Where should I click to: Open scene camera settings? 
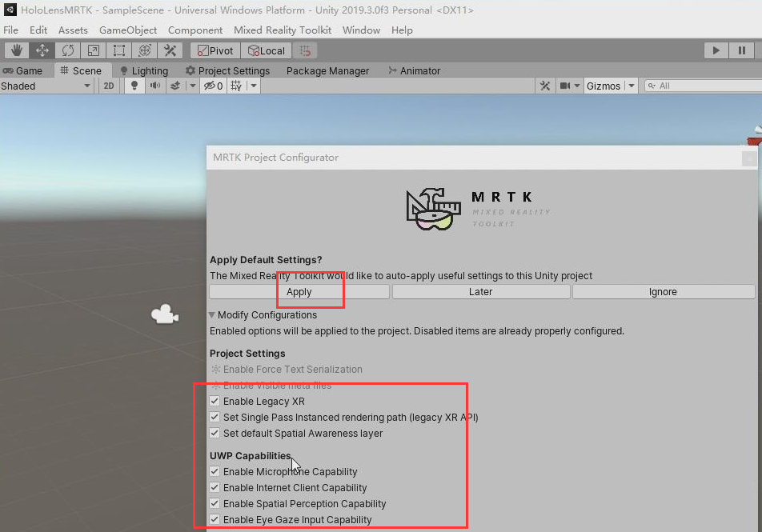point(569,86)
